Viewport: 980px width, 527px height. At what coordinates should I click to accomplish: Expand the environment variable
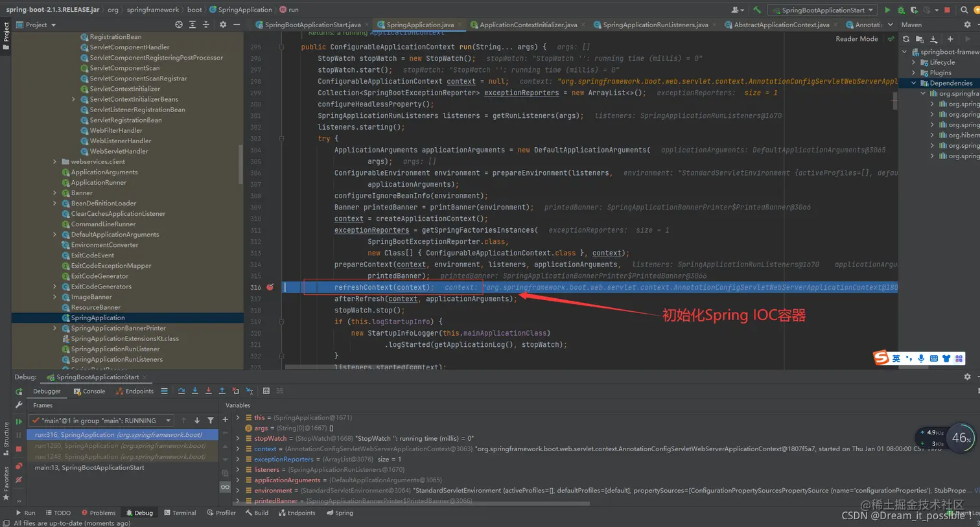[x=238, y=491]
